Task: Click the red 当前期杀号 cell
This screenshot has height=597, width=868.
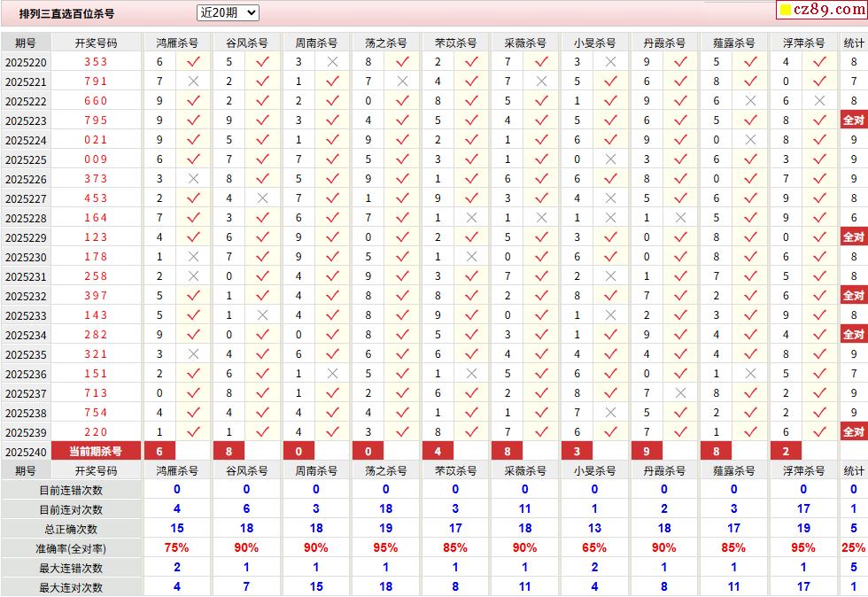Action: 96,452
